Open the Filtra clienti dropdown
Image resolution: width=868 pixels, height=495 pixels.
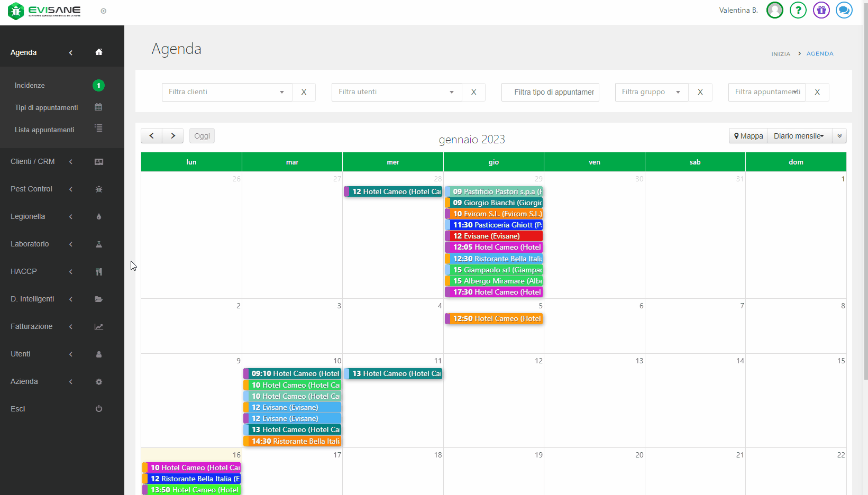click(x=227, y=92)
